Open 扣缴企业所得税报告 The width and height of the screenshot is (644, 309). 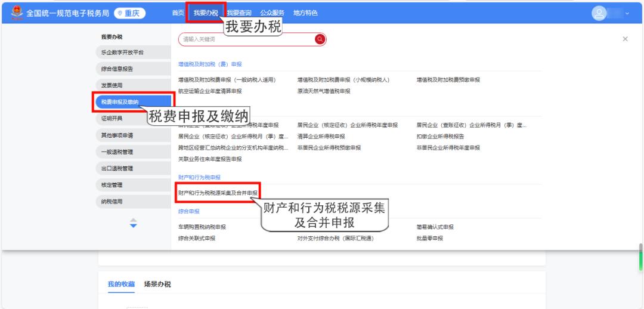click(440, 137)
